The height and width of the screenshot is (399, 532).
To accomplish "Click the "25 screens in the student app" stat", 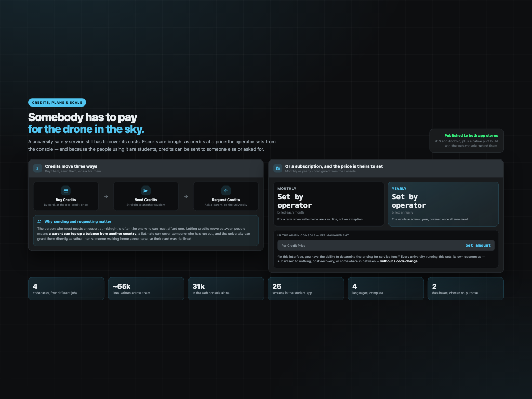I will pos(305,289).
